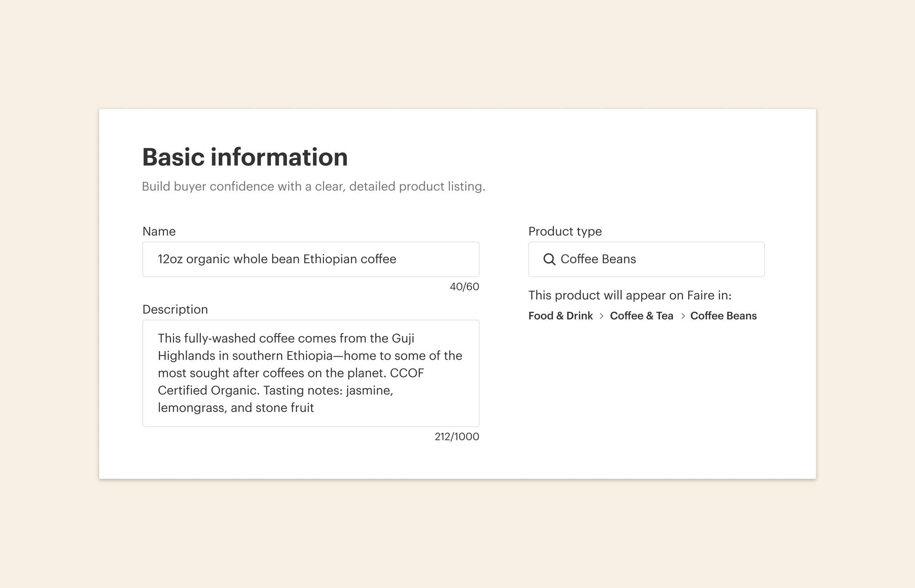Click the 212/1000 description character counter
915x588 pixels.
click(457, 437)
